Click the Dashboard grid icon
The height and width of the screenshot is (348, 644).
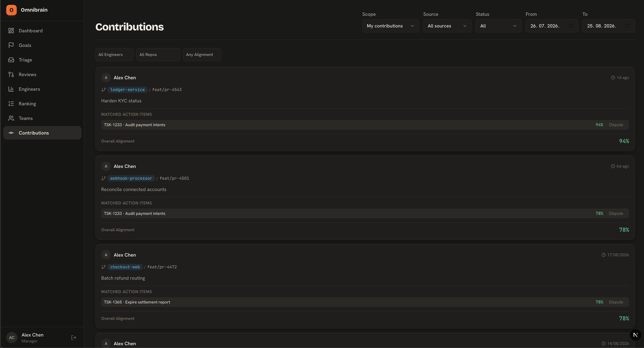(x=11, y=31)
